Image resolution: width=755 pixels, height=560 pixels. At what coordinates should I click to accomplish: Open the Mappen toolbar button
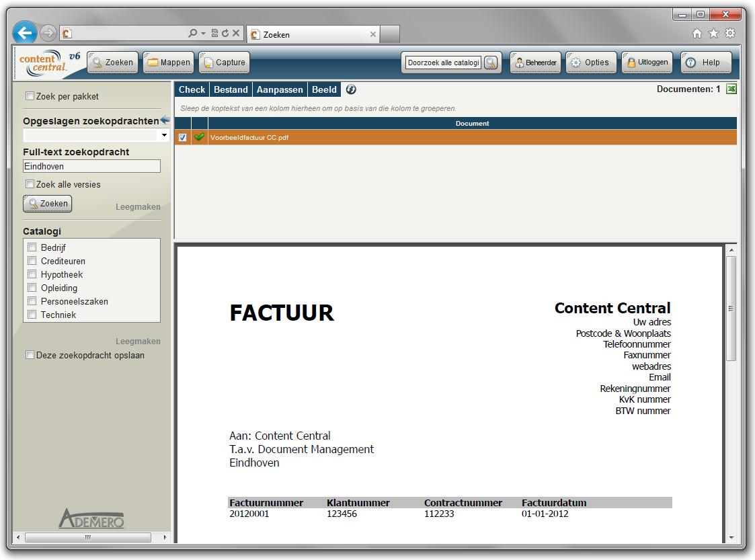tap(169, 63)
